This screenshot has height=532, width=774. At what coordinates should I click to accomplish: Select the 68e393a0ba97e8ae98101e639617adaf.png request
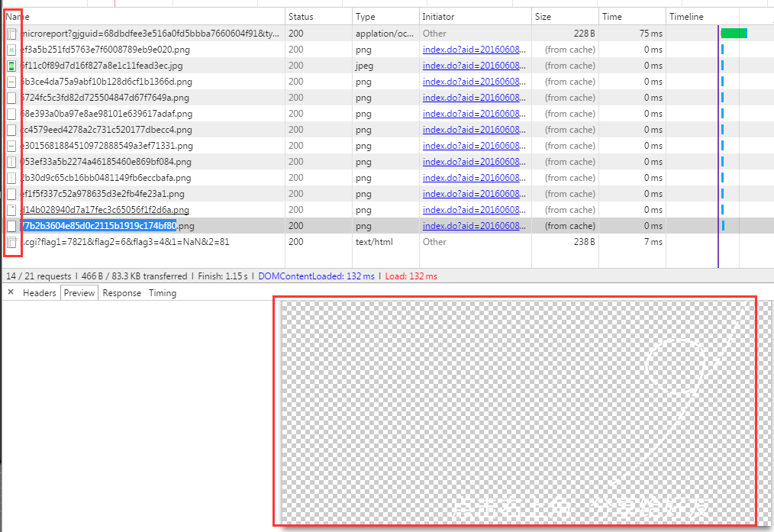pyautogui.click(x=106, y=114)
